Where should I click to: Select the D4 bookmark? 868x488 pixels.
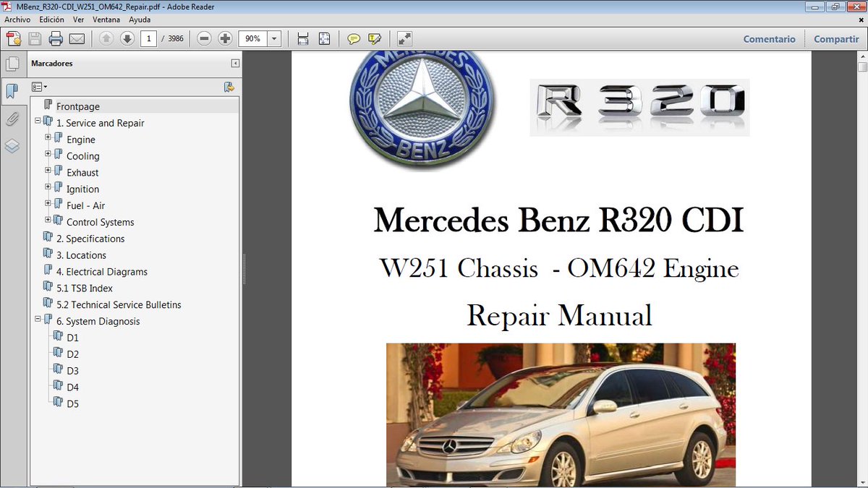[72, 388]
